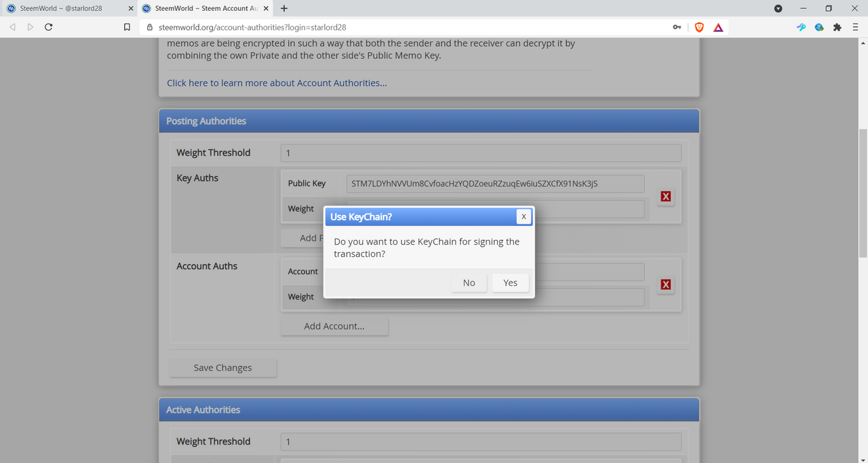Decline KeyChain signing with No button

(x=469, y=283)
